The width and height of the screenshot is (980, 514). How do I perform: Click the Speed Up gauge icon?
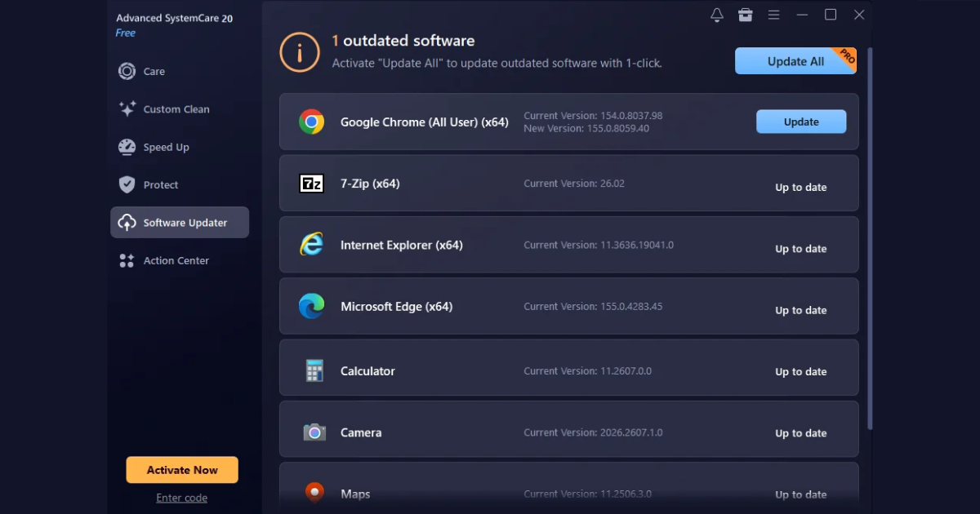click(x=127, y=147)
